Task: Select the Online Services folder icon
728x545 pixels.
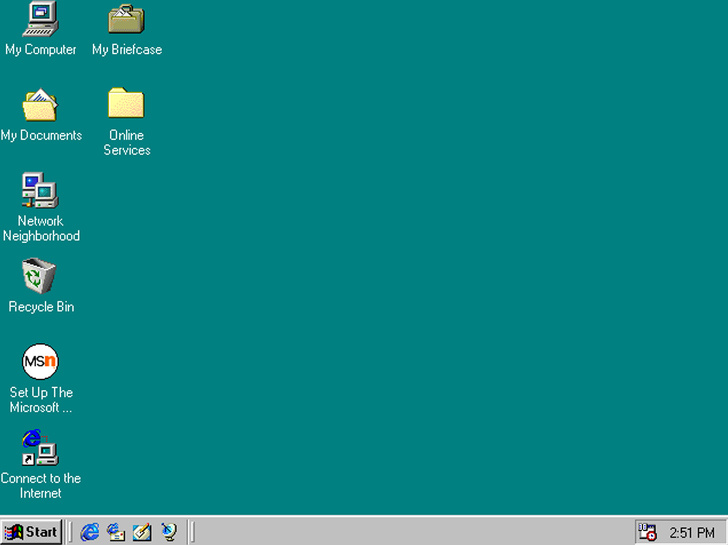Action: [126, 103]
